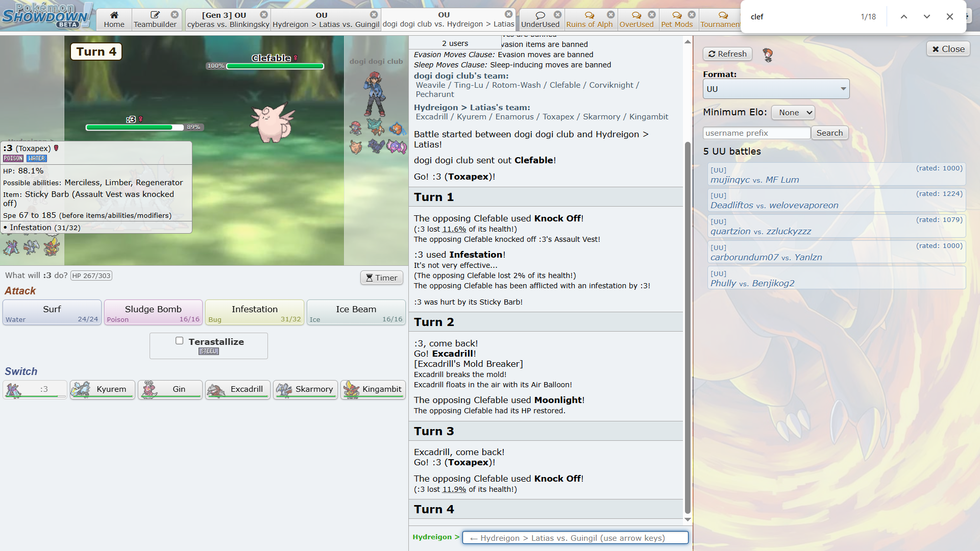
Task: Close the battles panel
Action: click(x=948, y=49)
